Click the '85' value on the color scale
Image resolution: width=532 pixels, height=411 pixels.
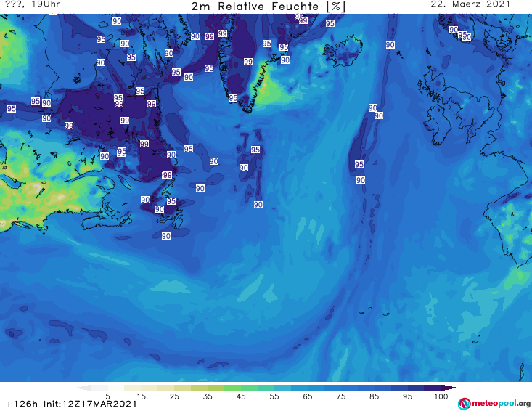[x=374, y=396]
